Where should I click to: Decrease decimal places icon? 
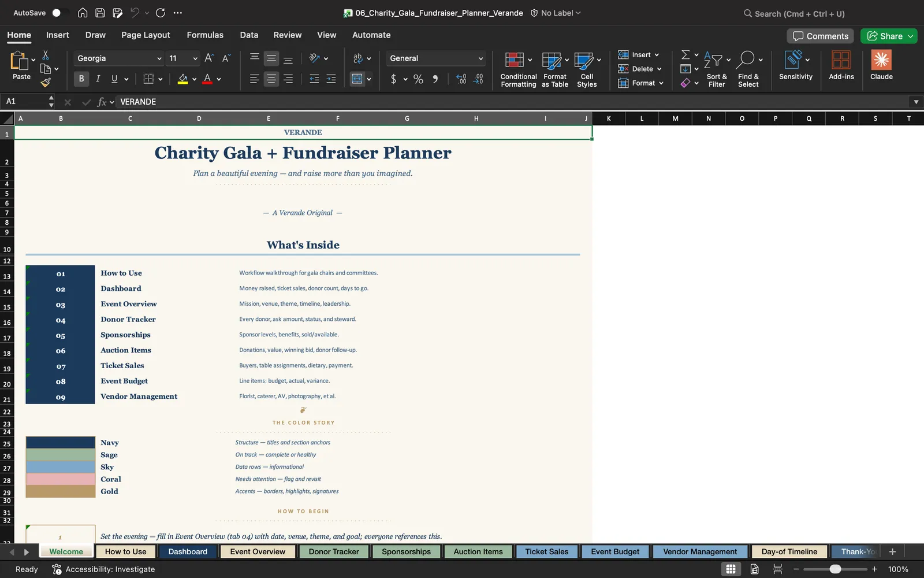[478, 79]
